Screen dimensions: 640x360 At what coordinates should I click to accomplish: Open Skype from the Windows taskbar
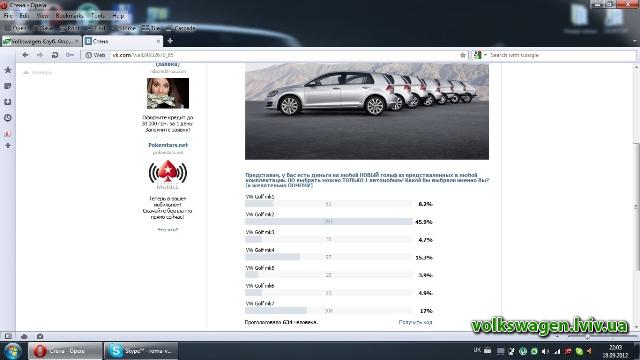(141, 351)
